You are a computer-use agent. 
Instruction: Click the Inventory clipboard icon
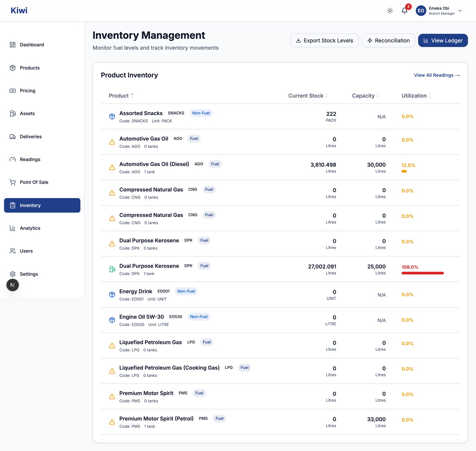pyautogui.click(x=13, y=205)
